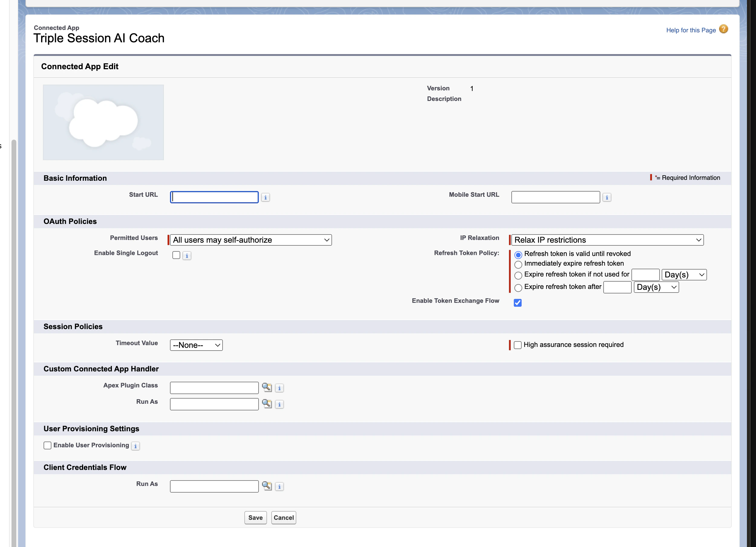Open lookup for Apex Plugin Class

[267, 387]
